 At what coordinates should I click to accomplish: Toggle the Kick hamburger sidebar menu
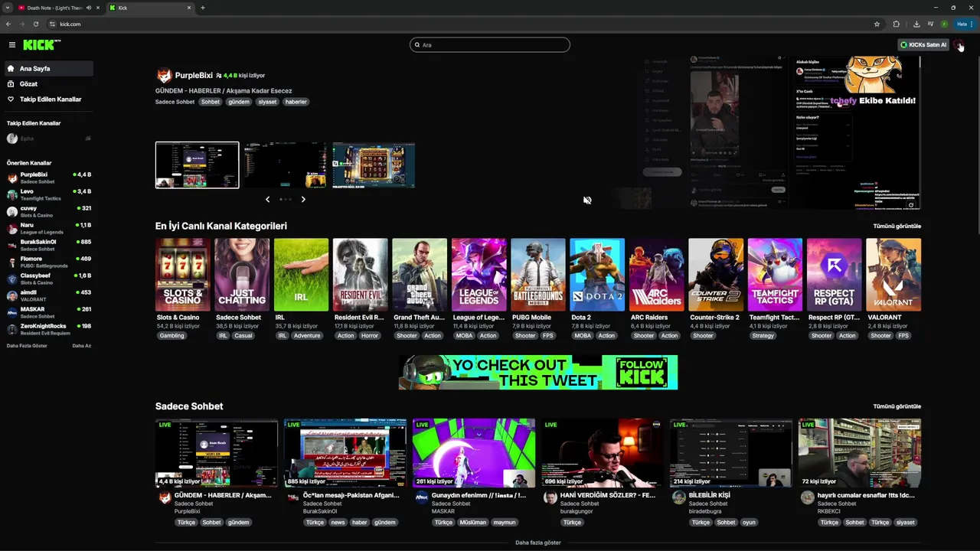click(x=11, y=45)
